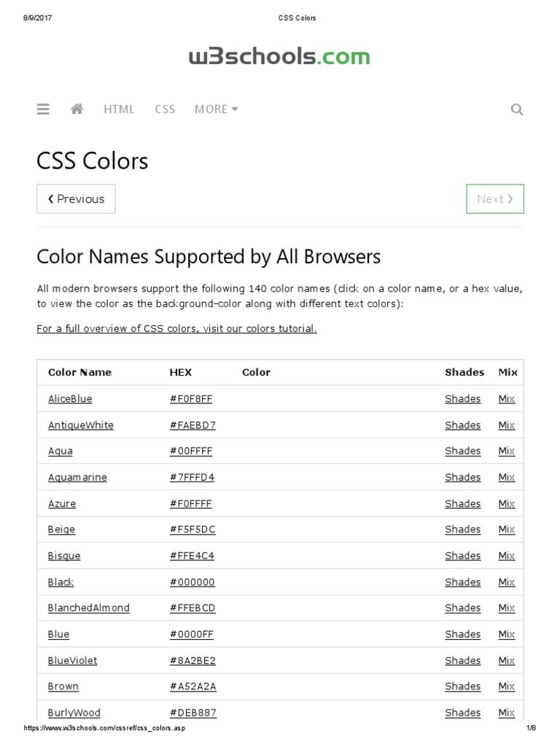The image size is (560, 747).
Task: View Shades for Aqua
Action: (463, 451)
